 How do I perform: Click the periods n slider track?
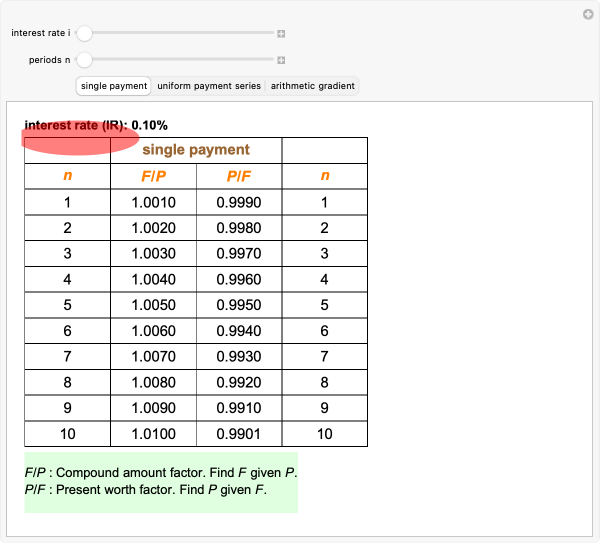pyautogui.click(x=180, y=60)
